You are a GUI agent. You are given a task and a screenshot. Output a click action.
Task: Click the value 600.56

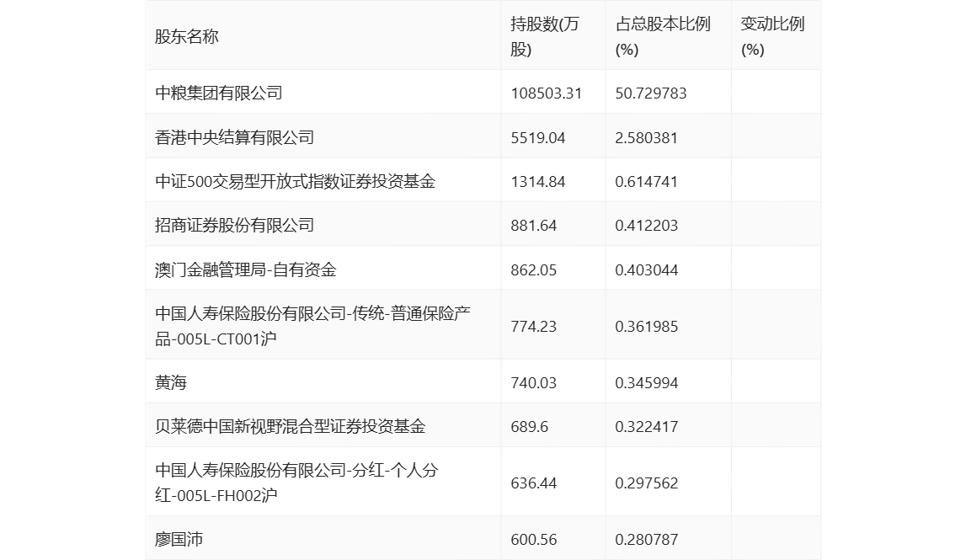[x=533, y=539]
